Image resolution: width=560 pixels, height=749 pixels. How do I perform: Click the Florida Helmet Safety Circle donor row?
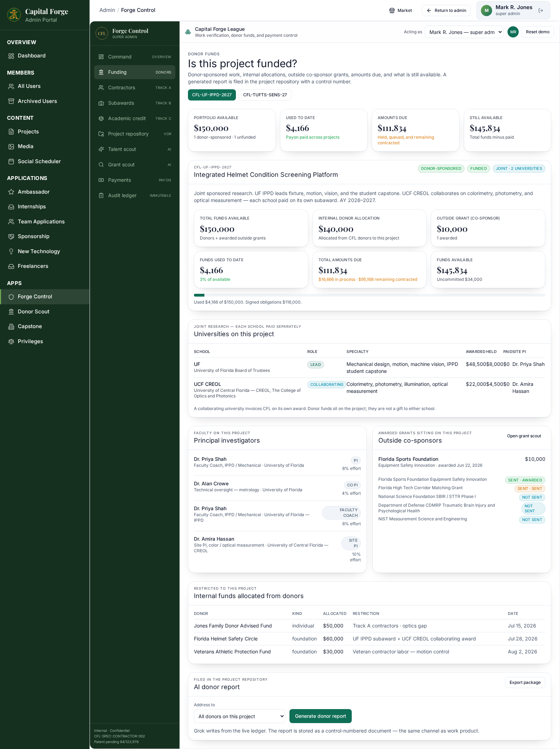click(x=370, y=639)
